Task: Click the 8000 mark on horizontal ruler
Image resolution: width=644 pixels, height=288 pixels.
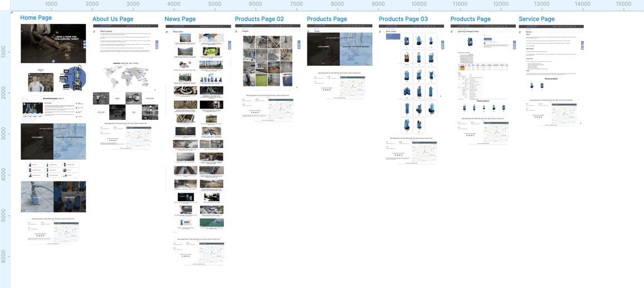Action: (337, 4)
